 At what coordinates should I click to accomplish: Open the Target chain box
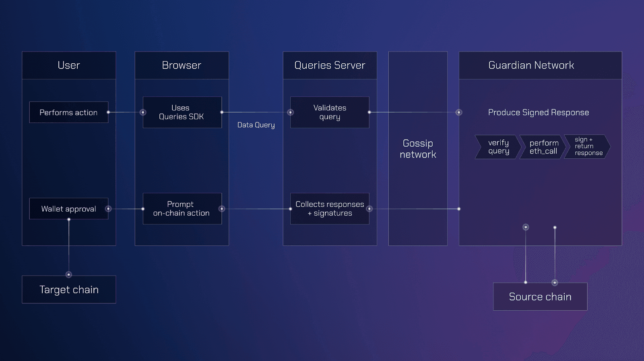69,290
